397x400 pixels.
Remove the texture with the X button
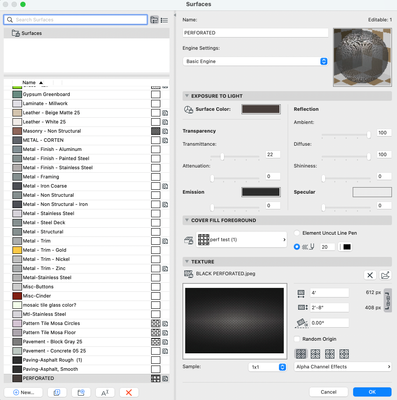[370, 275]
